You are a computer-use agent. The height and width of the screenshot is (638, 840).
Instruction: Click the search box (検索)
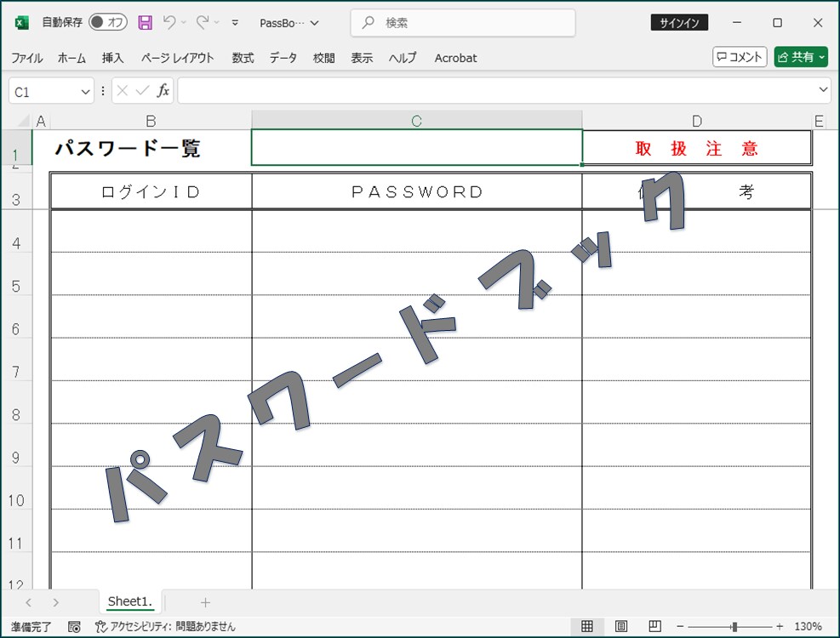[x=463, y=22]
